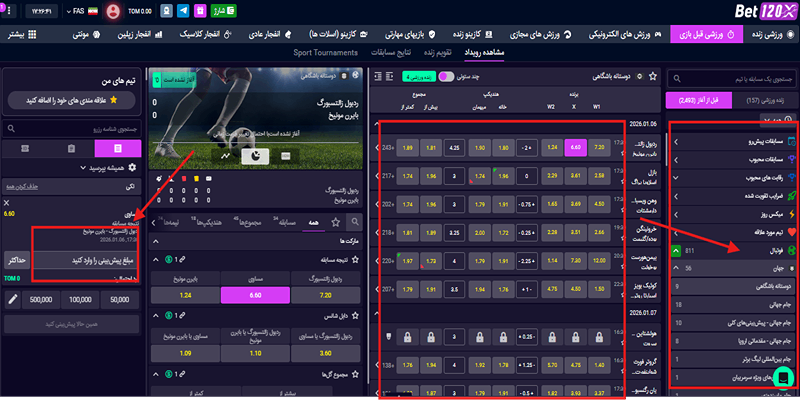Select the W1 odd 12.00

(x=599, y=261)
